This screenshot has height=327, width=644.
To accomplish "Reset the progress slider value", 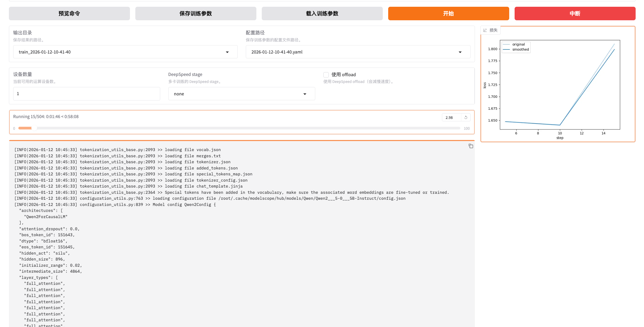I will [x=466, y=118].
